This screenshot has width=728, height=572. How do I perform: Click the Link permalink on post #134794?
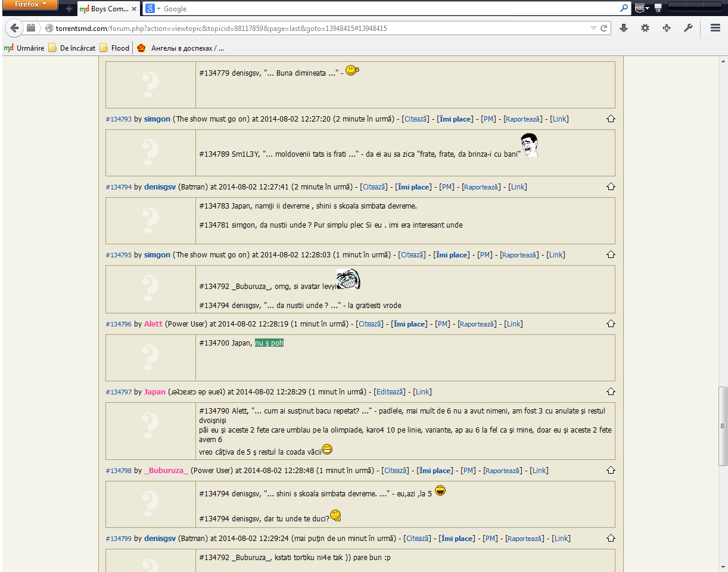[x=518, y=187]
